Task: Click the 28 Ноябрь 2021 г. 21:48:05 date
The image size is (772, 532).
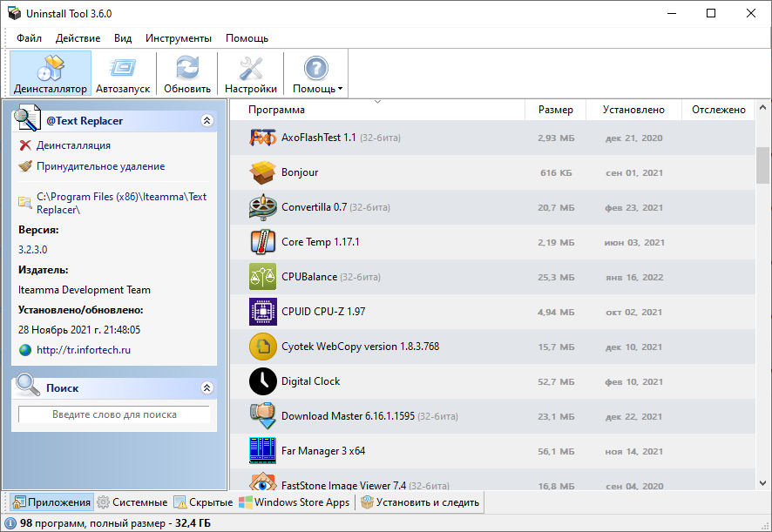Action: point(79,330)
